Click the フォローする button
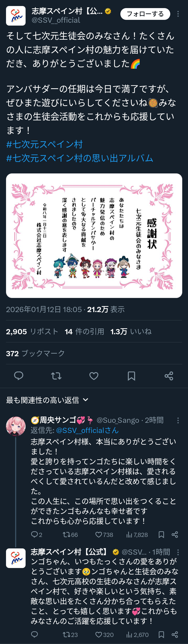This screenshot has height=644, width=188. point(145,14)
